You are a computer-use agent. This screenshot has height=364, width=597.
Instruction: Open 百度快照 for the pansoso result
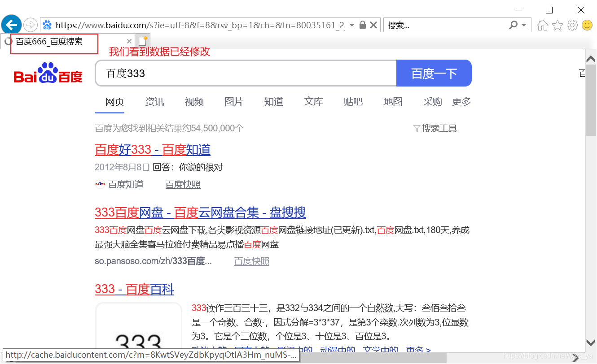[x=252, y=261]
